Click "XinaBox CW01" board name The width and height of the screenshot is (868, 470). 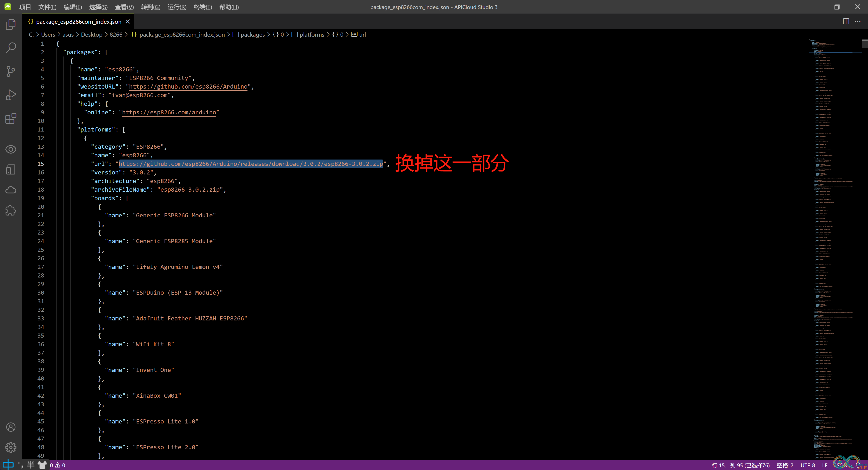click(x=157, y=396)
